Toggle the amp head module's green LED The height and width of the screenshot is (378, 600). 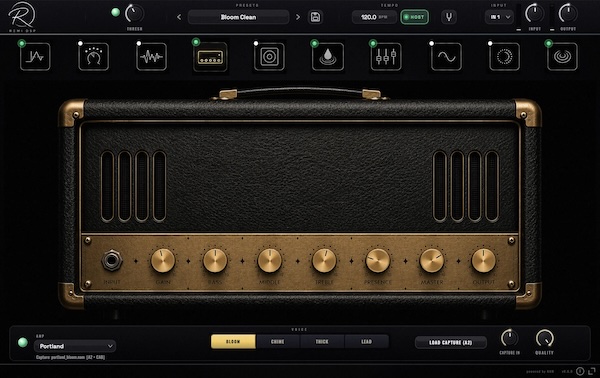(x=196, y=42)
